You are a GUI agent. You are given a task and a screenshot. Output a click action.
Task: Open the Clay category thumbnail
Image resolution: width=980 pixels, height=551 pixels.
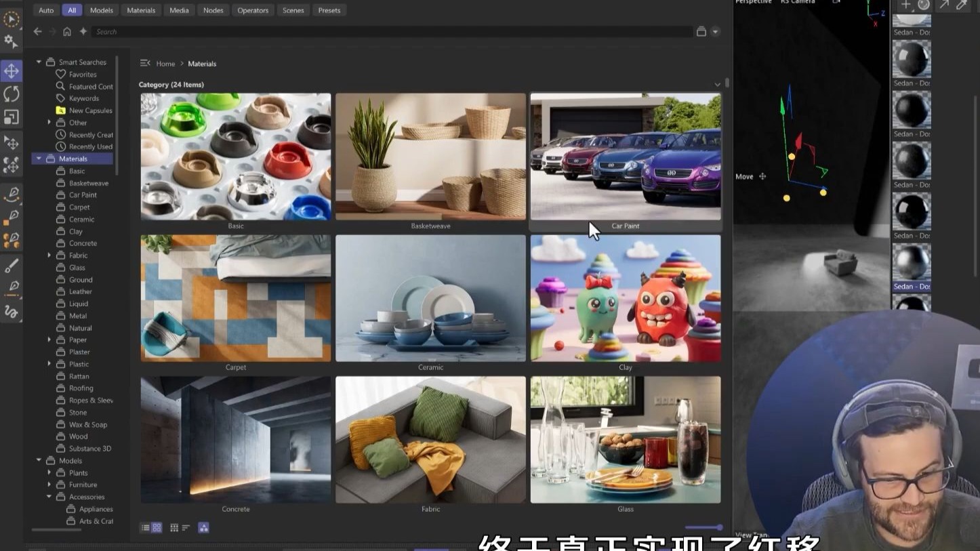pos(625,298)
